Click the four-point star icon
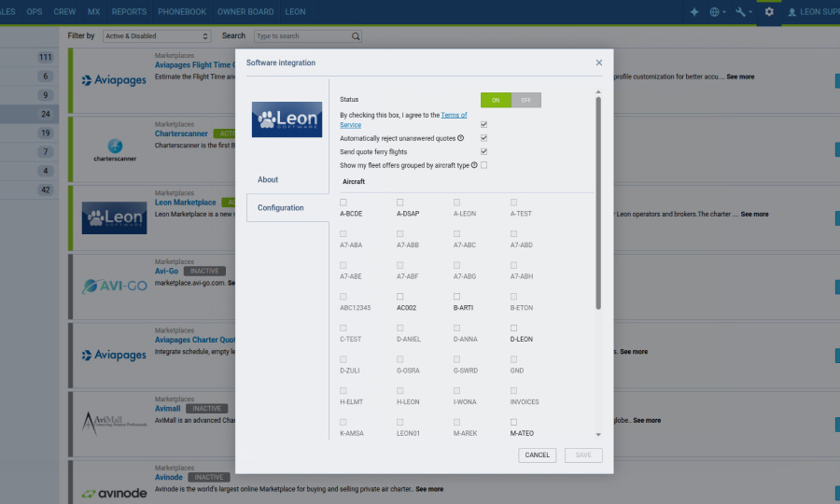The height and width of the screenshot is (504, 840). point(693,12)
